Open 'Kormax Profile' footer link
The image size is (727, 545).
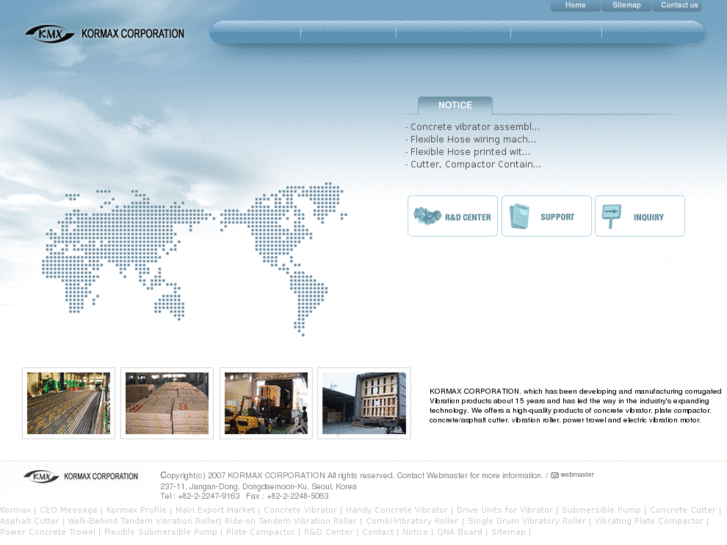[x=136, y=510]
